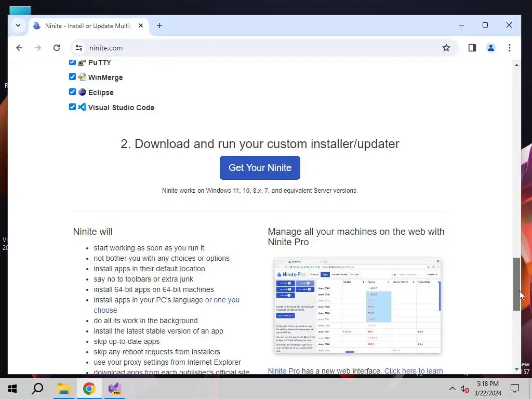The height and width of the screenshot is (399, 532).
Task: Click 'say no to toolbars or extra junk'
Action: click(x=143, y=279)
